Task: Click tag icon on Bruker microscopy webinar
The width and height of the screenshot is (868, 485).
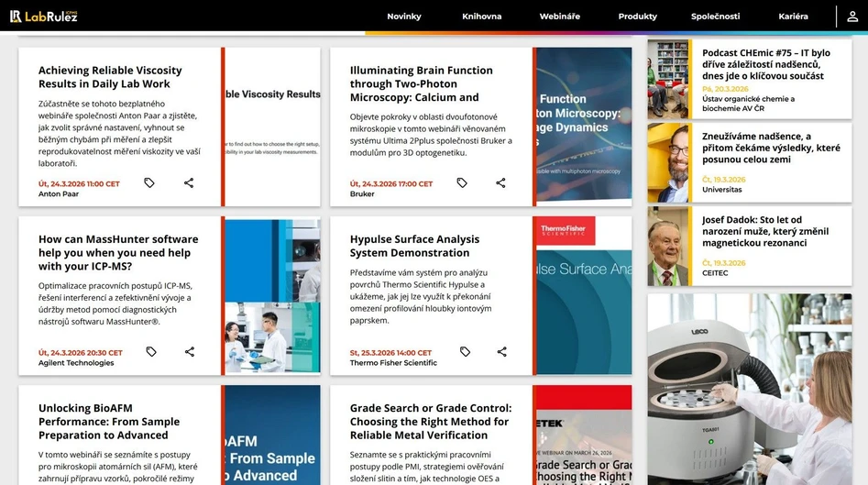Action: 462,183
